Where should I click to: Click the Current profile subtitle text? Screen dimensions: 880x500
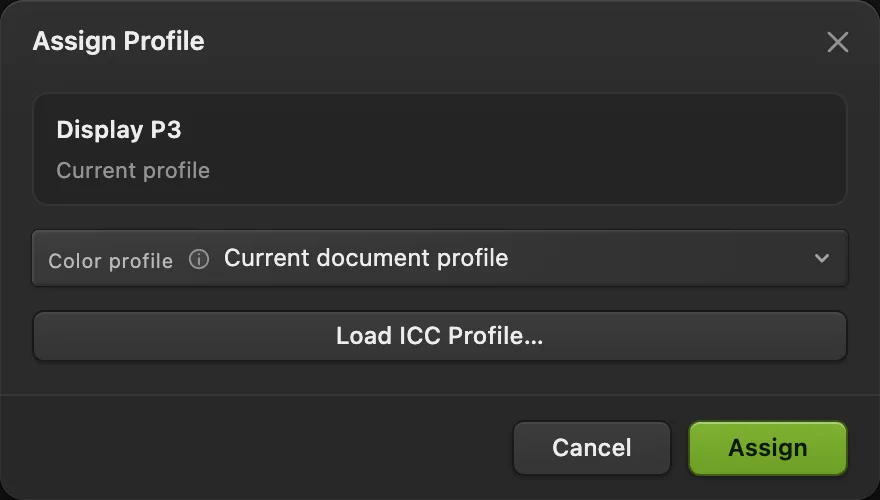[x=133, y=171]
